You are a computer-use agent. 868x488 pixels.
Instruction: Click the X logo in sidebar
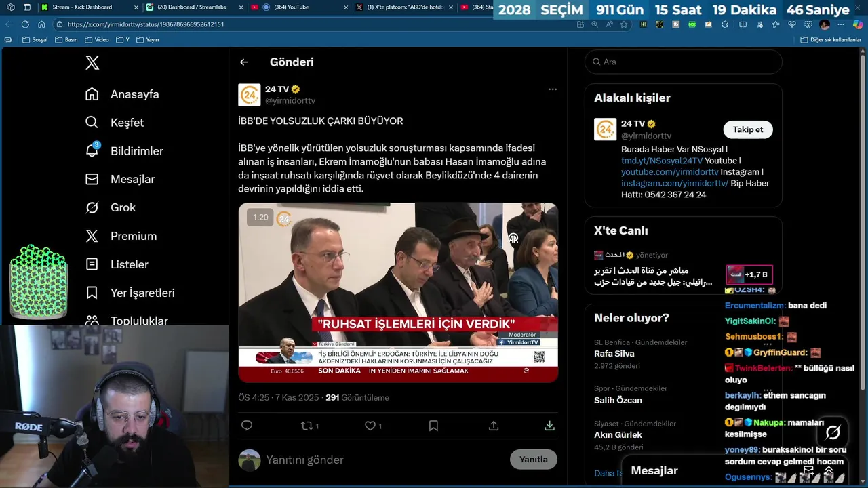[x=92, y=63]
